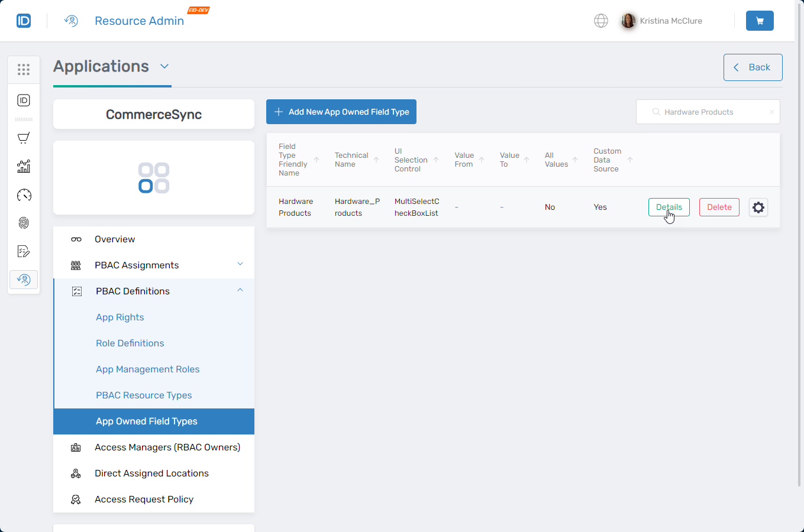Click the gear settings icon in row
Screen dimensions: 804x532
pos(758,207)
